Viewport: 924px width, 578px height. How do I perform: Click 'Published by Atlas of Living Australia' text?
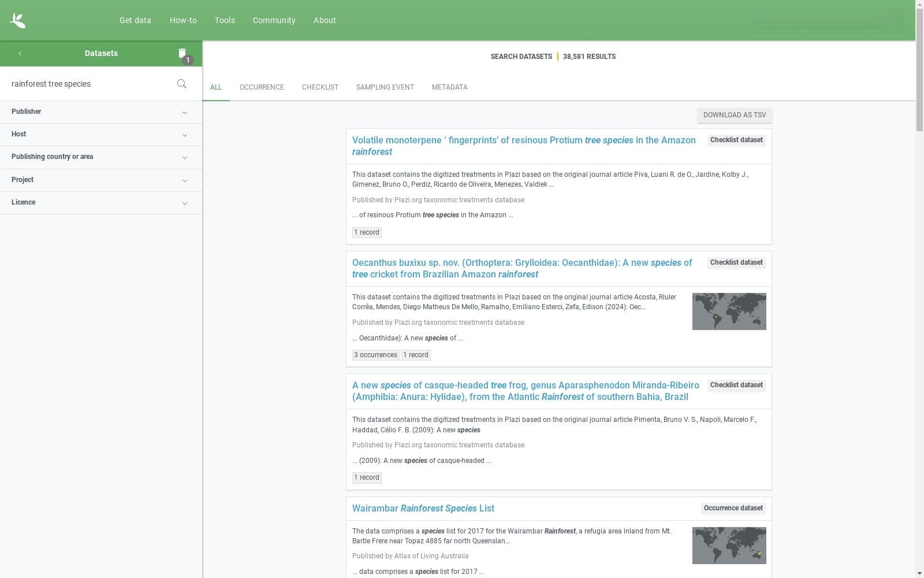[x=411, y=556]
